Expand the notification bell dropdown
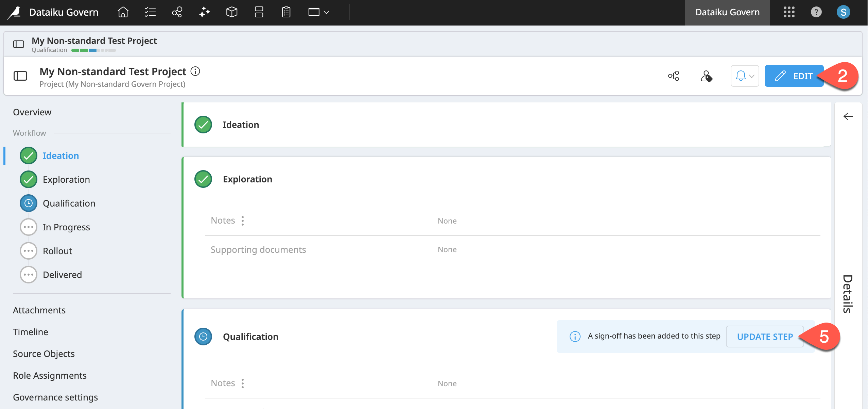 (745, 76)
